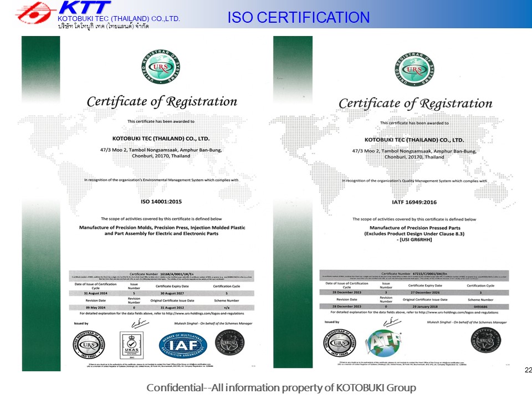Click the red KTT company logo
This screenshot has height=399, width=532.
[34, 12]
